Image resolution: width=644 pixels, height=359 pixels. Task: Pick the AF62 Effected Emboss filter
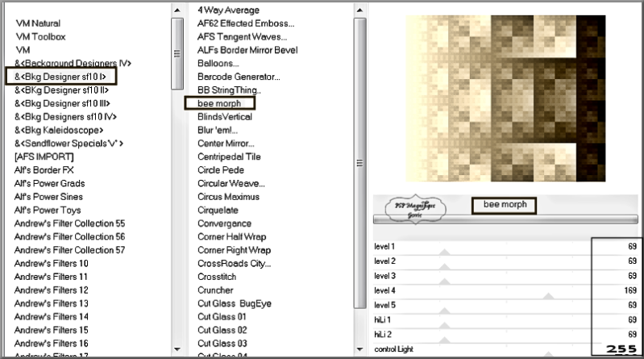click(246, 23)
